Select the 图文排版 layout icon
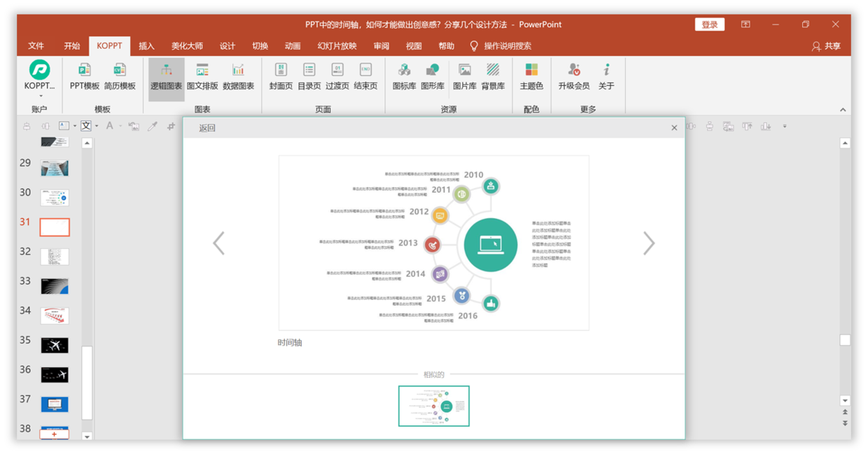Viewport: 868px width, 454px height. [x=202, y=77]
